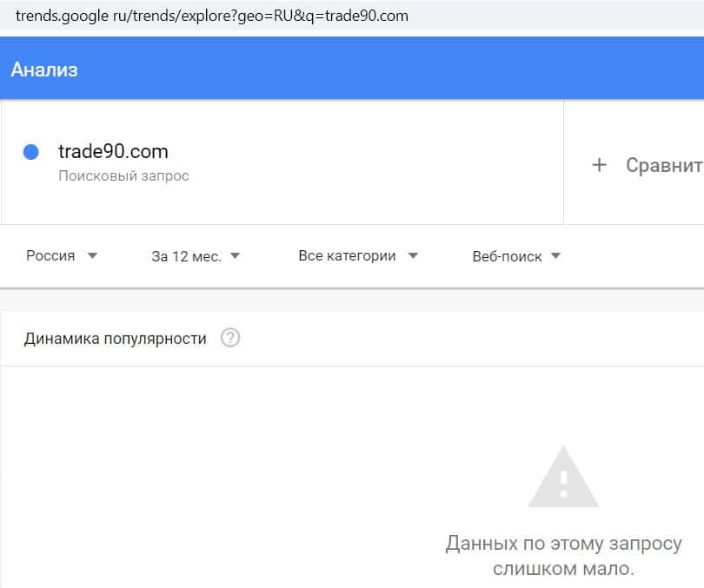The width and height of the screenshot is (704, 588).
Task: Click the Сравнить compare text
Action: click(663, 165)
